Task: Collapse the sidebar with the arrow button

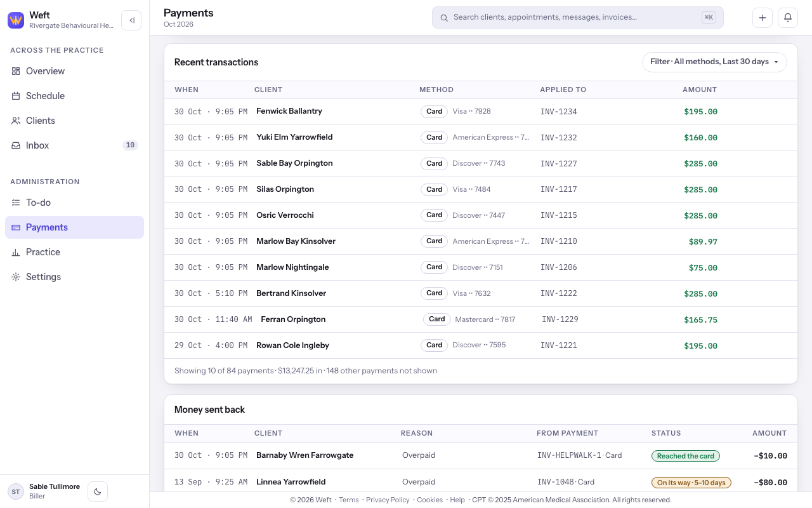Action: click(131, 20)
